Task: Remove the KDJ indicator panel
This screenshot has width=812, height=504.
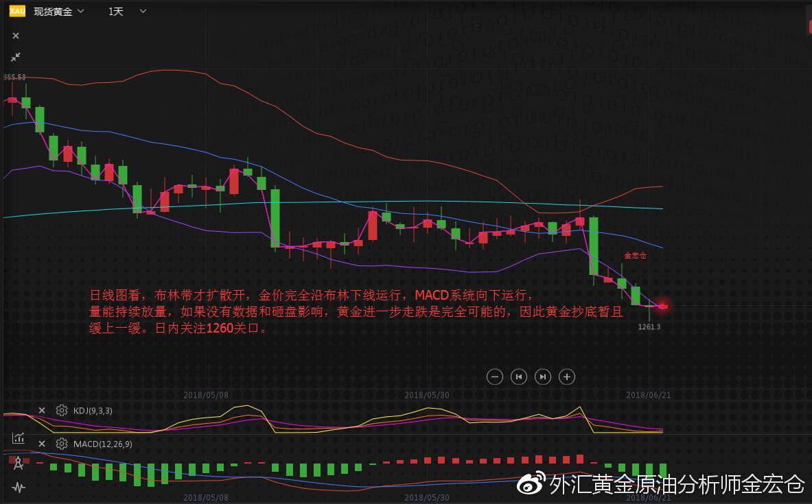Action: [x=42, y=410]
